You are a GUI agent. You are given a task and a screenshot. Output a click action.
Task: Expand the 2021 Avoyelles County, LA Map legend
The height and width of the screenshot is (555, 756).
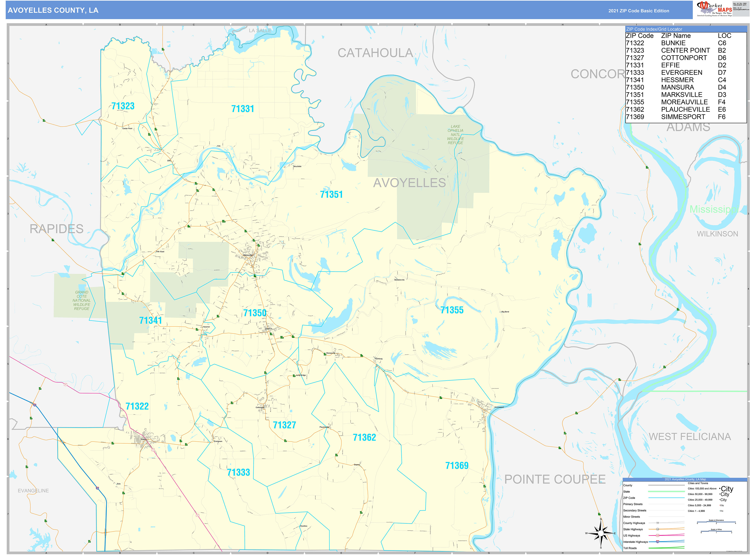pos(686,479)
